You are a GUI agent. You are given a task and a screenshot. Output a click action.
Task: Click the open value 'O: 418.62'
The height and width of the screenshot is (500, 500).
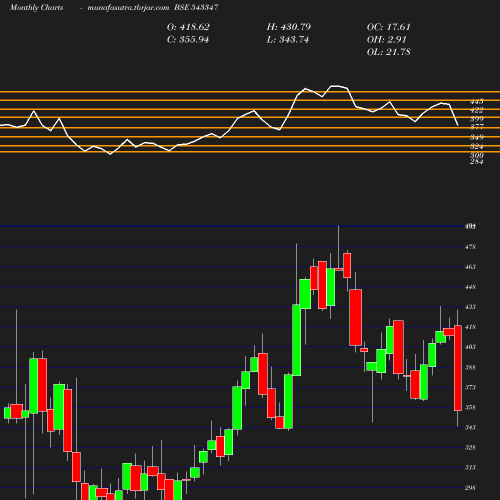click(188, 27)
